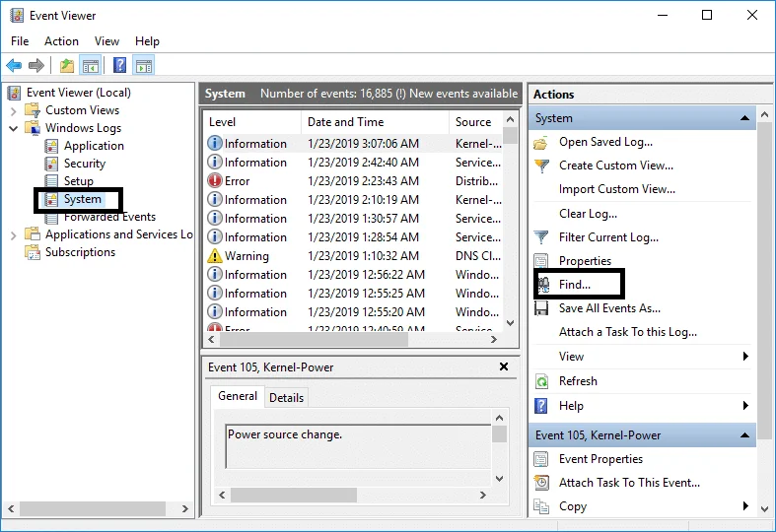Open the Action menu
The image size is (776, 532).
[x=61, y=41]
